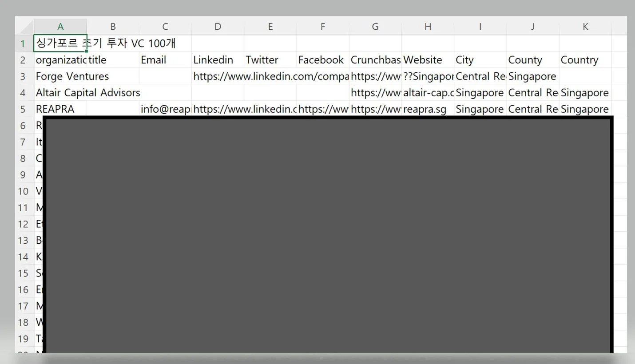This screenshot has width=635, height=364.
Task: Select column K header
Action: click(585, 27)
